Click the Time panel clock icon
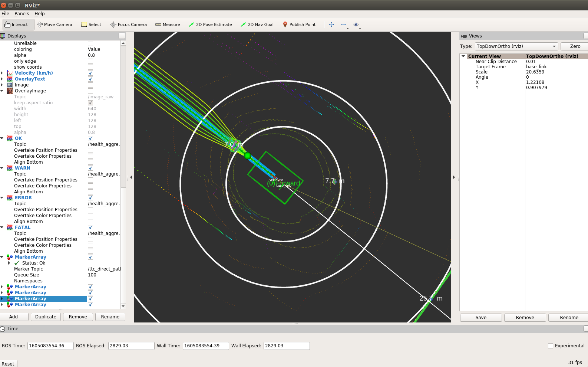This screenshot has width=588, height=367. click(3, 329)
